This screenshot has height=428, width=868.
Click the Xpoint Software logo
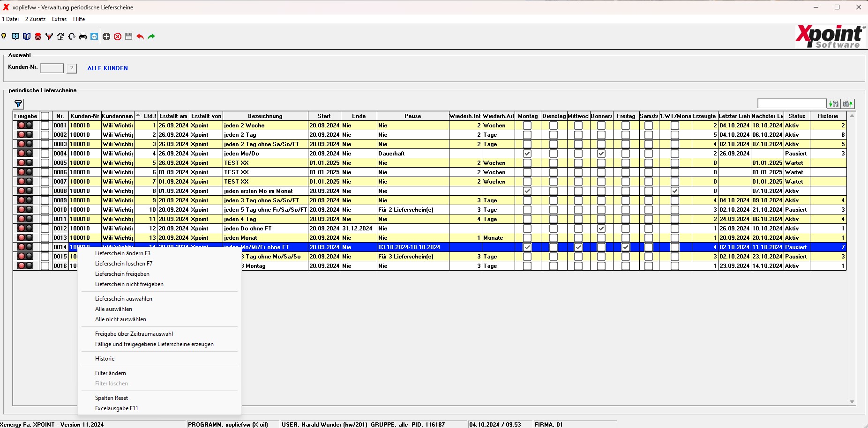tap(830, 37)
